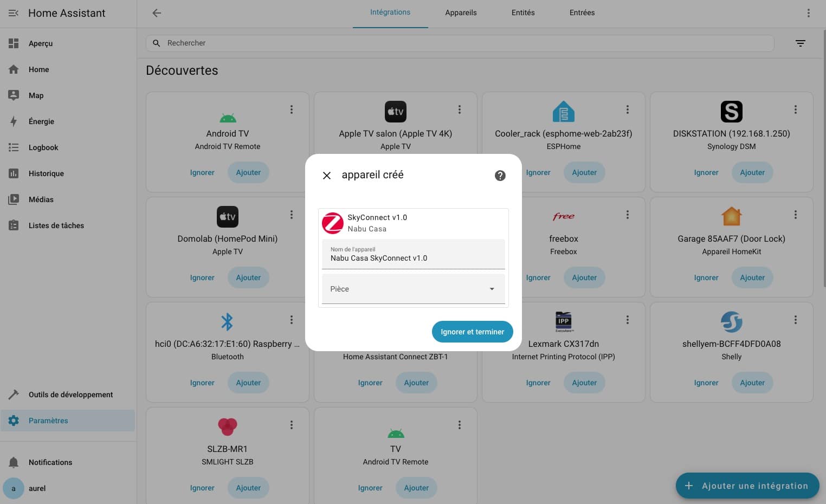Switch to the Appareils tab
Viewport: 826px width, 504px height.
pos(461,13)
